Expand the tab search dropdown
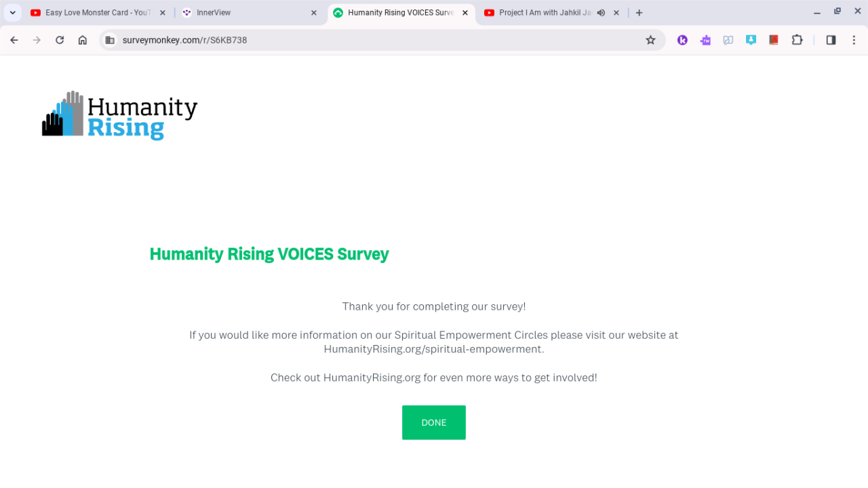Viewport: 868px width, 488px height. [12, 13]
